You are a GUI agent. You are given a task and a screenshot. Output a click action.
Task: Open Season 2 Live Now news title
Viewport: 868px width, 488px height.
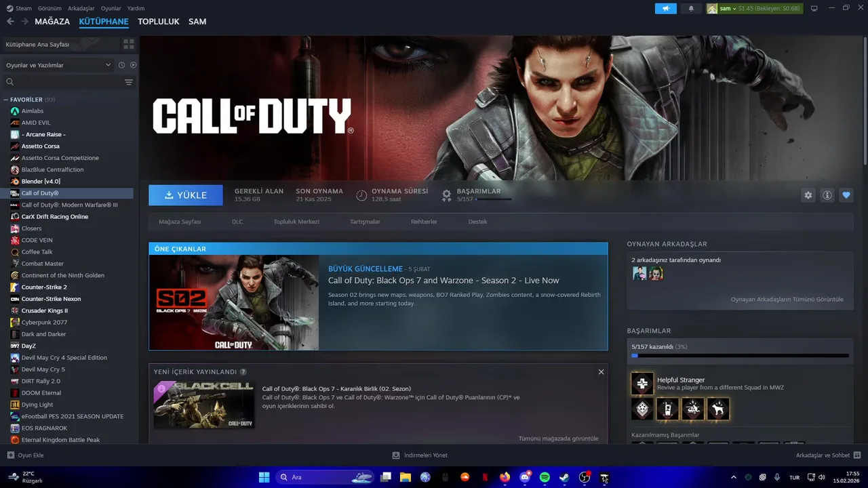pos(443,281)
